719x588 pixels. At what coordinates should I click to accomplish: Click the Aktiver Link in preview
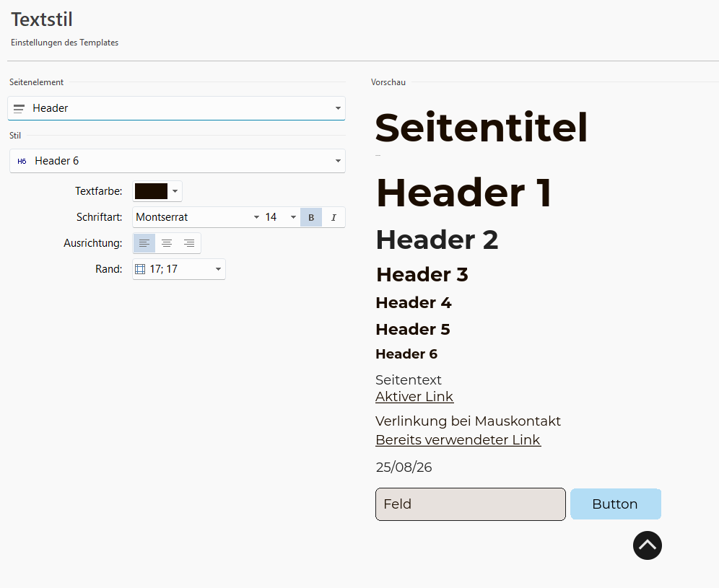coord(414,397)
